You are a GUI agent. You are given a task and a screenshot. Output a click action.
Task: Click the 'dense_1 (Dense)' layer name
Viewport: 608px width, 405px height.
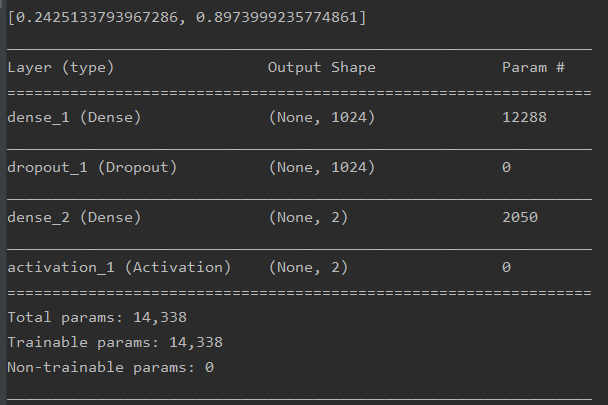click(x=74, y=118)
